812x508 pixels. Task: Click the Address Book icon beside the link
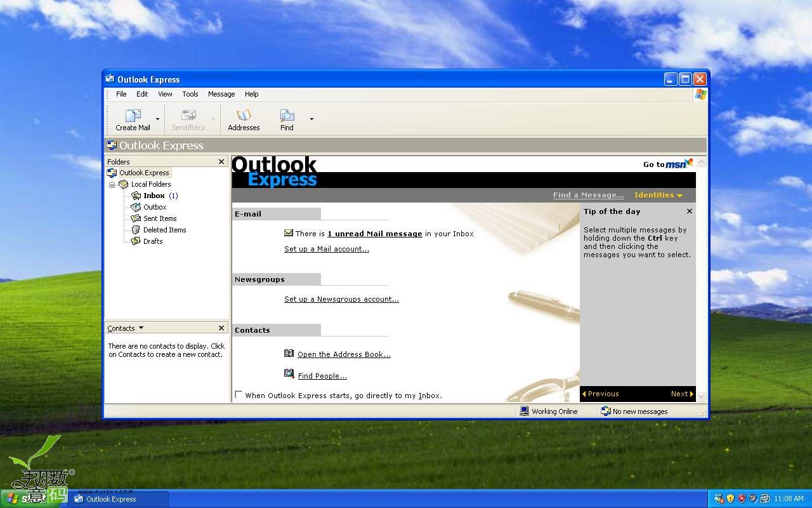289,353
